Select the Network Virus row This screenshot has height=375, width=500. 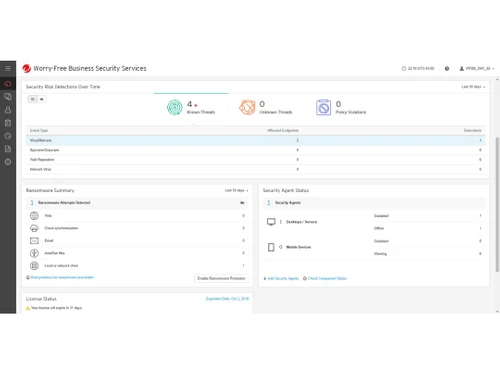(256, 169)
